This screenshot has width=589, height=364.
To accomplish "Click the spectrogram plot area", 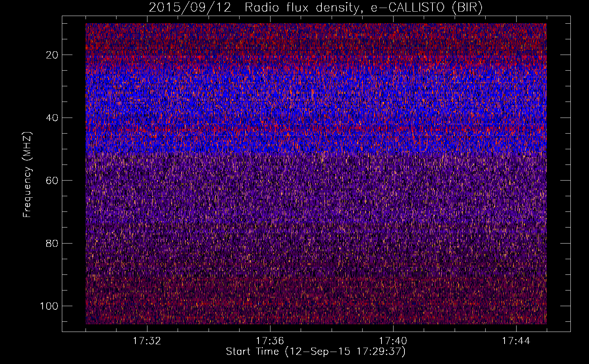I will tap(316, 174).
